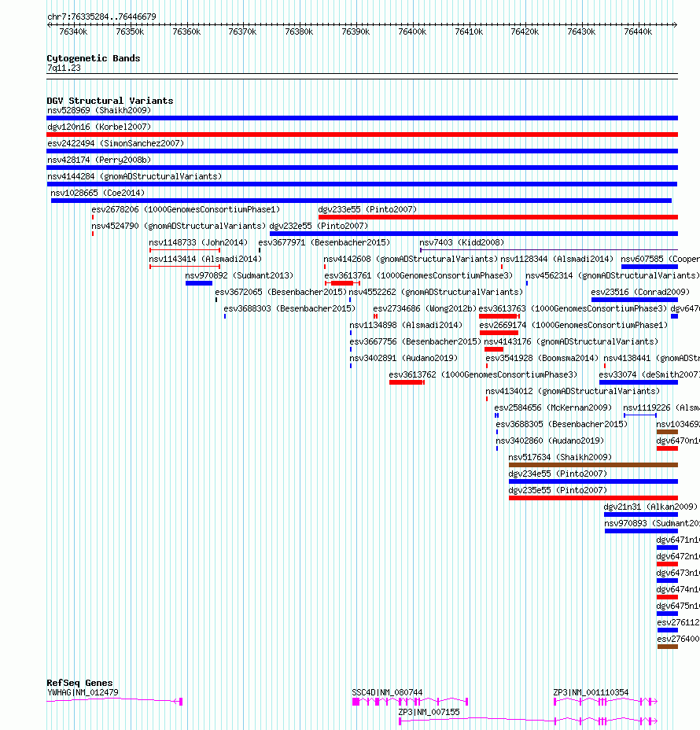Click the blue bar under nsv970892
Image resolution: width=700 pixels, height=730 pixels.
click(x=199, y=283)
